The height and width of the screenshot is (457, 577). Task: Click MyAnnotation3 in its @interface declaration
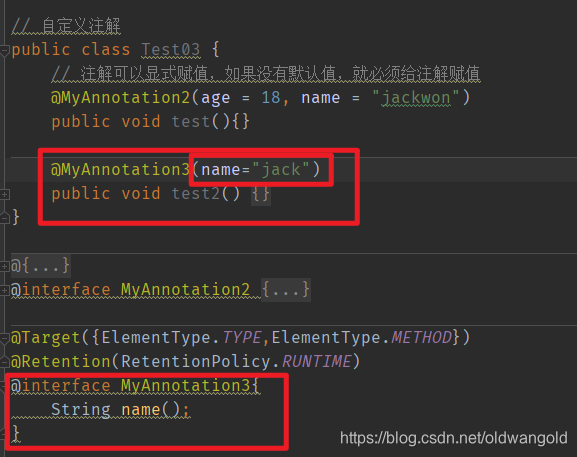pos(185,386)
